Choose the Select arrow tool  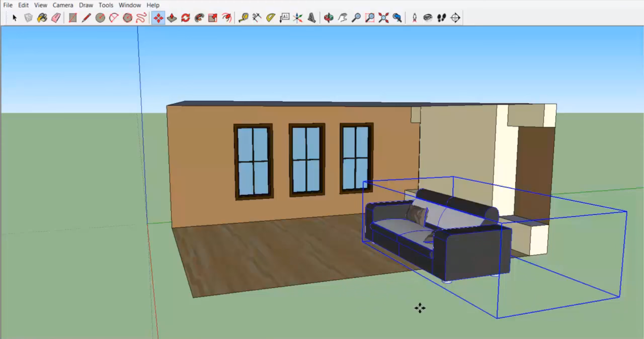pos(14,18)
